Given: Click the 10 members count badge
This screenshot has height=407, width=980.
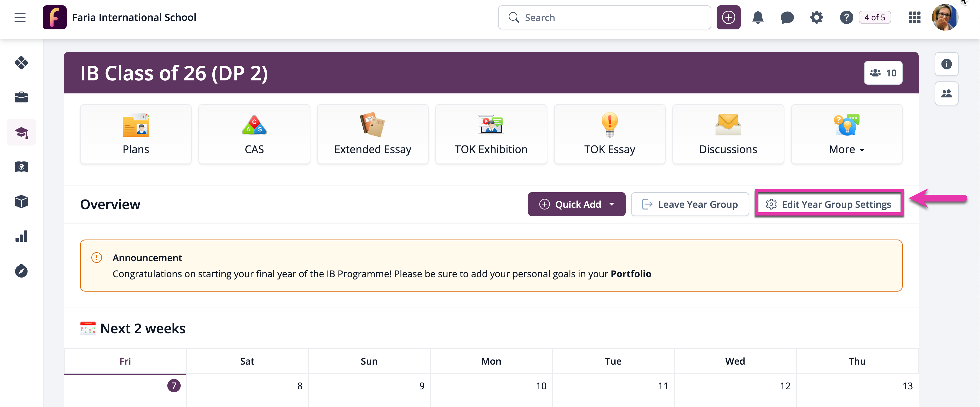Looking at the screenshot, I should (x=883, y=73).
